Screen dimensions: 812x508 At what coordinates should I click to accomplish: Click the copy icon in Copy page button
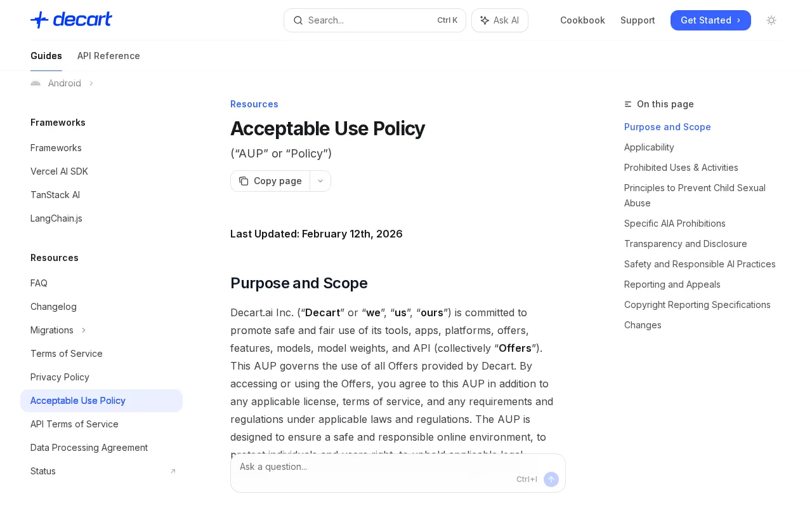(x=244, y=181)
